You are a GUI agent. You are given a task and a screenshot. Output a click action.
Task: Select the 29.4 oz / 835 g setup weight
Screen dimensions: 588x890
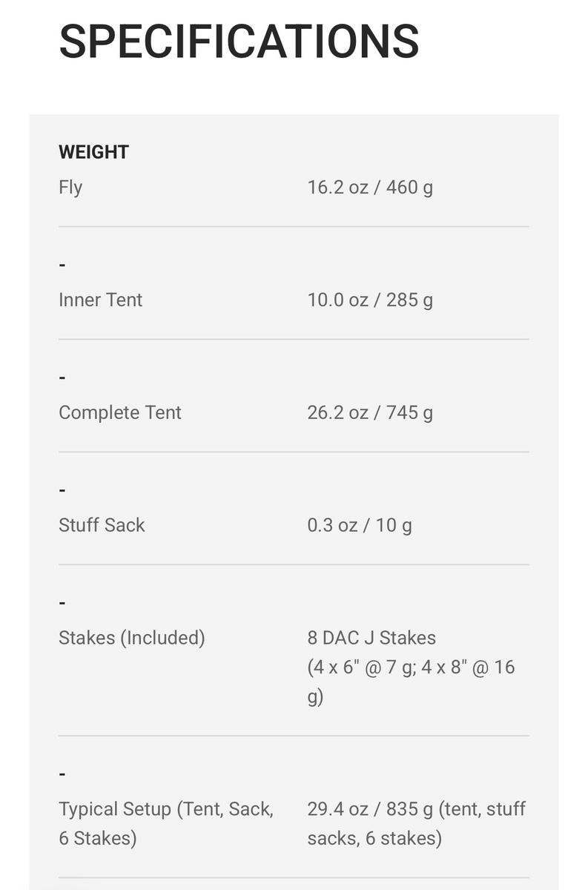click(370, 809)
